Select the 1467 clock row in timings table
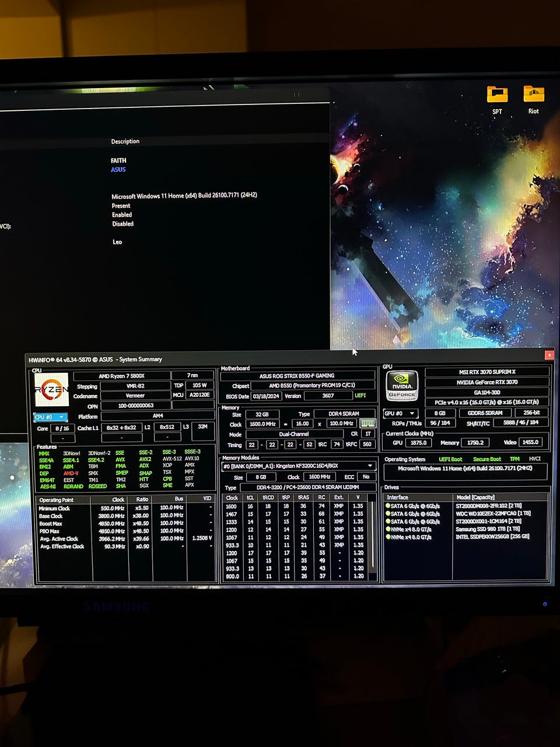The height and width of the screenshot is (747, 560). tap(295, 514)
